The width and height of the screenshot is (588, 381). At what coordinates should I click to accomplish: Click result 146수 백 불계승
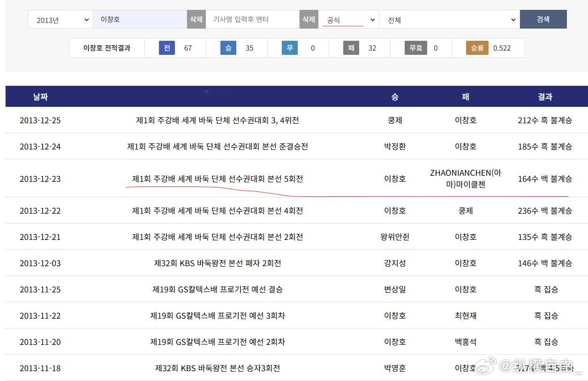545,263
